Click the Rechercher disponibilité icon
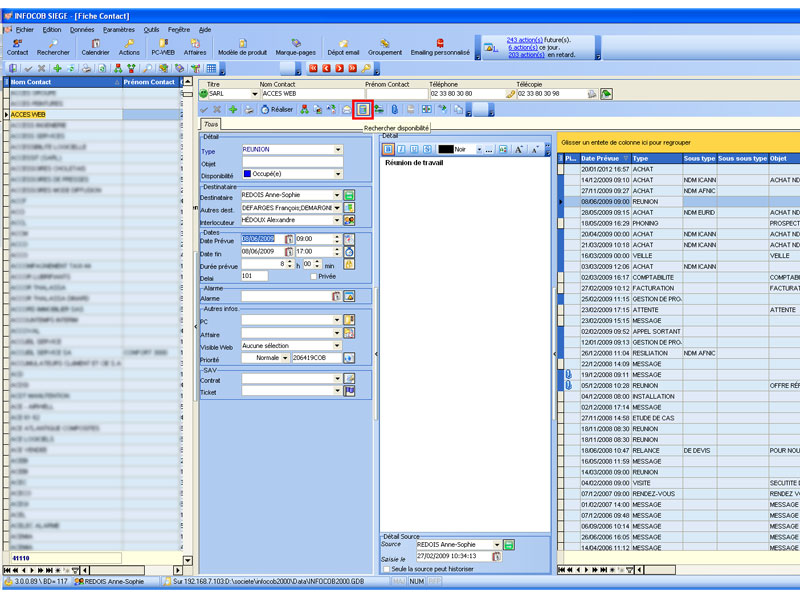 pyautogui.click(x=364, y=108)
